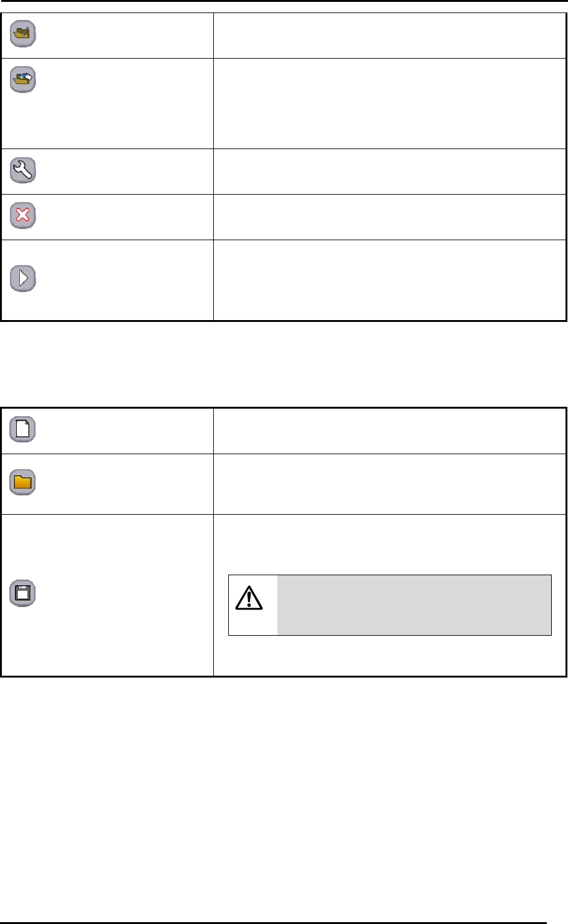Viewport: 568px width, 924px height.
Task: Click empty description cell beside wrench icon
Action: pos(390,171)
